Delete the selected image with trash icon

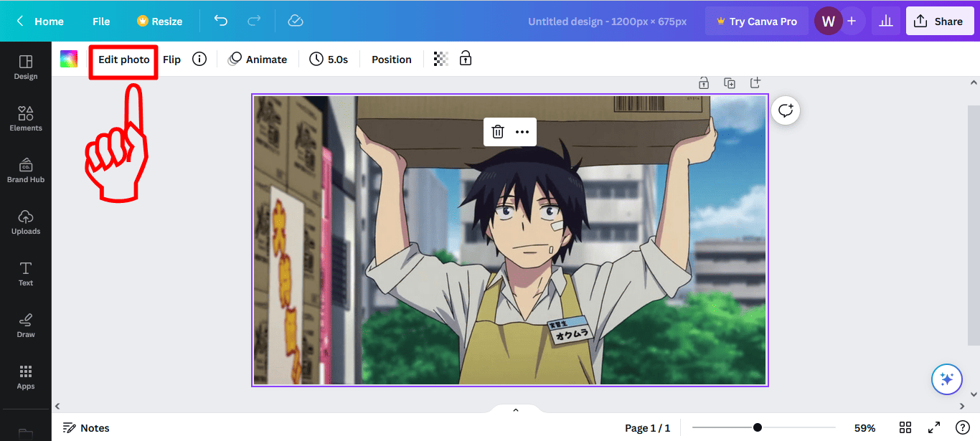point(498,131)
